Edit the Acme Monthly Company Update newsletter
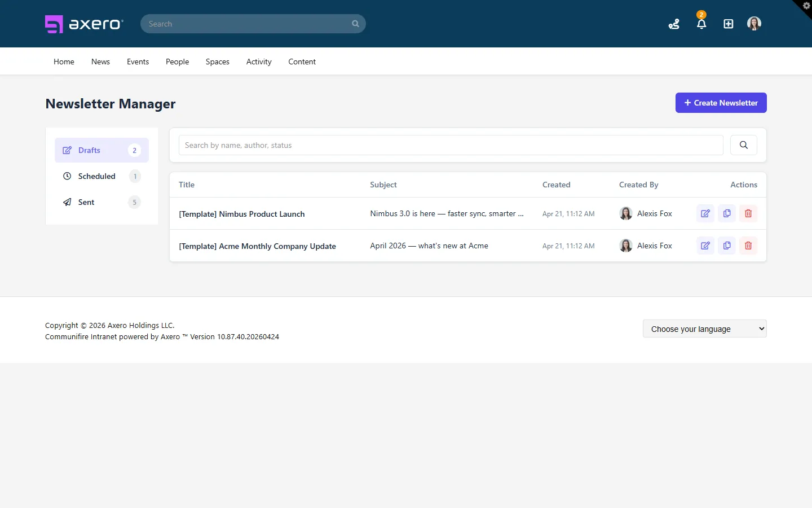 pos(705,246)
